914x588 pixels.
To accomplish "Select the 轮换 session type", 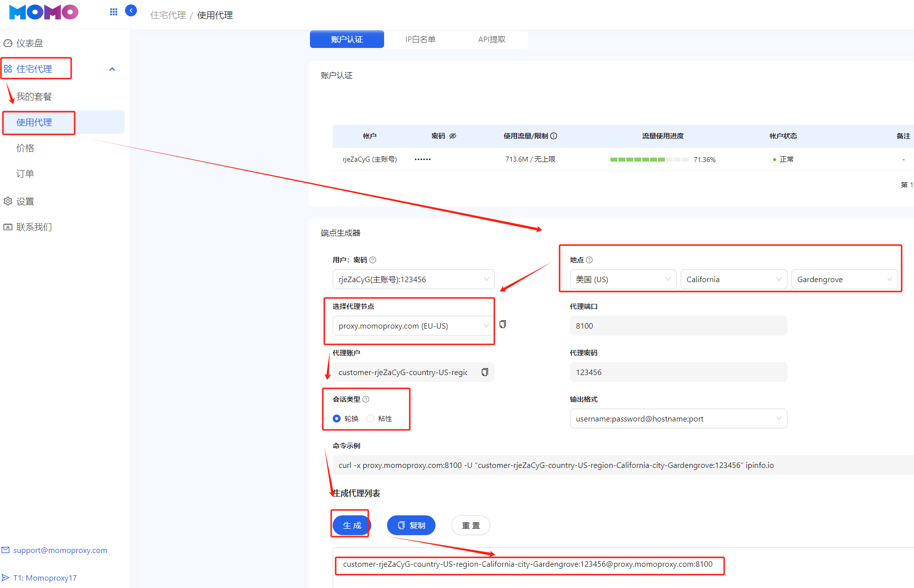I will (x=337, y=419).
